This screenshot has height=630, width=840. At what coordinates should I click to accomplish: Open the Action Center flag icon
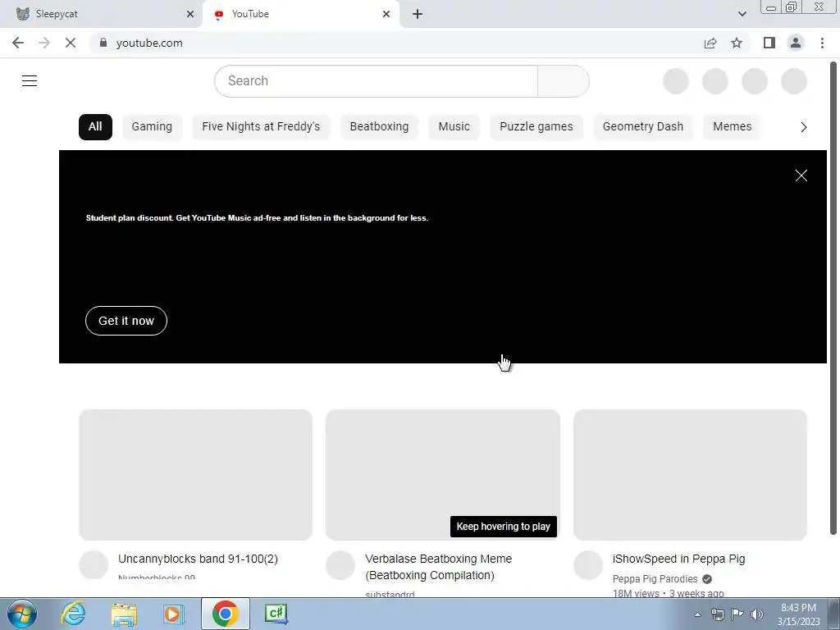coord(737,614)
